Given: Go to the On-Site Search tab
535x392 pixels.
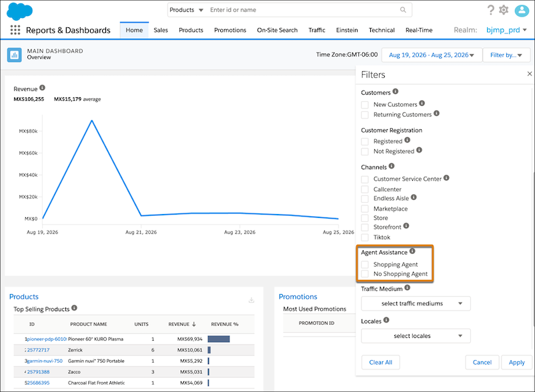Looking at the screenshot, I should [277, 30].
